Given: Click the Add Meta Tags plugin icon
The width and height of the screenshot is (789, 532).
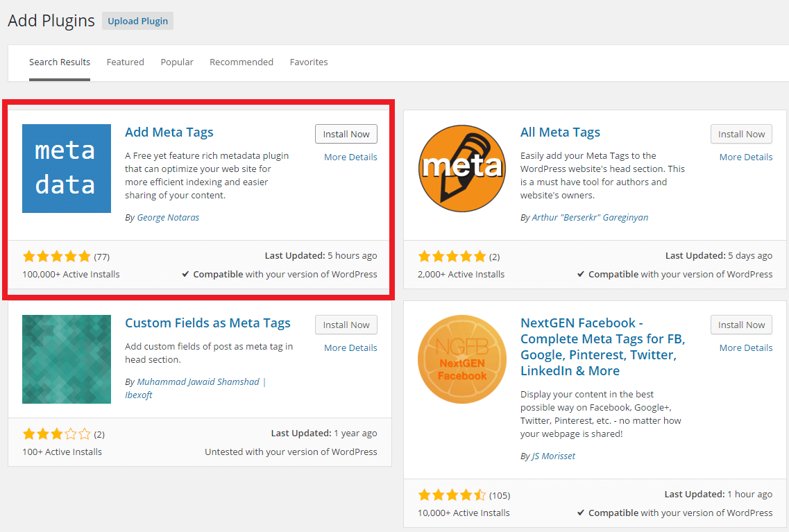Looking at the screenshot, I should [67, 169].
